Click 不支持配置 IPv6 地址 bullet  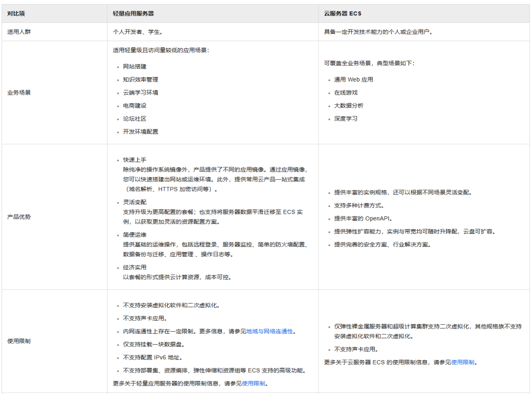(x=153, y=357)
